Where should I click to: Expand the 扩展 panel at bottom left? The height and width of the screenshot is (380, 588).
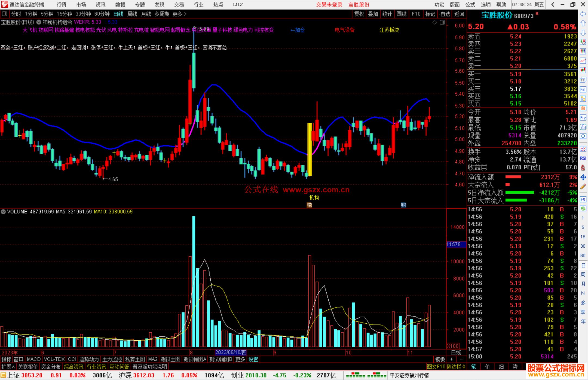(x=8, y=367)
